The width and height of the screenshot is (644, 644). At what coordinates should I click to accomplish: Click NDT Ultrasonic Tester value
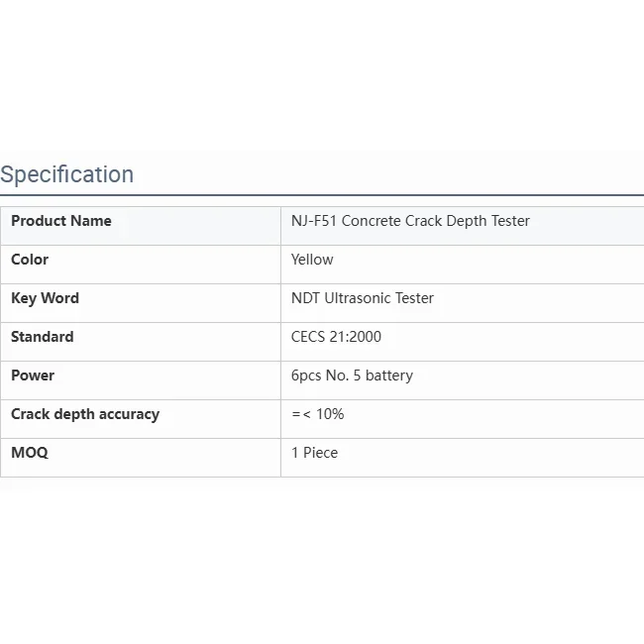[x=363, y=298]
